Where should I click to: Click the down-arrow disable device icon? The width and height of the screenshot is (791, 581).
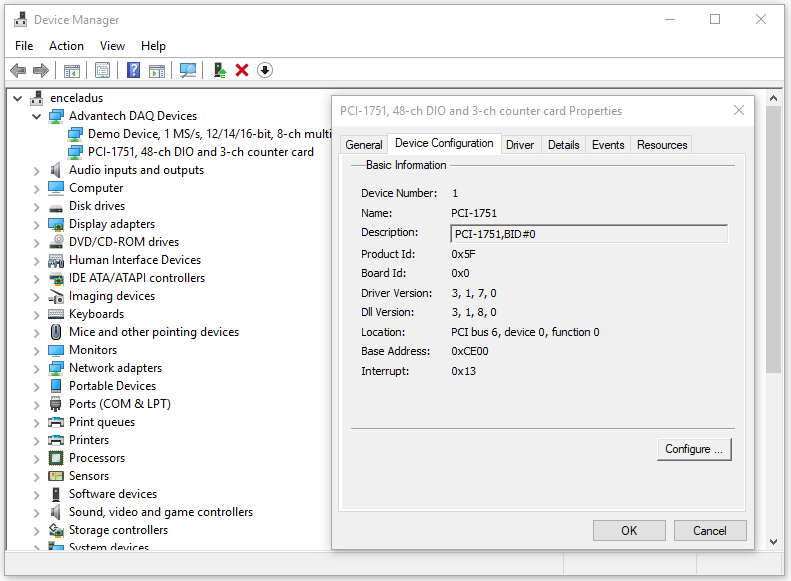[265, 70]
